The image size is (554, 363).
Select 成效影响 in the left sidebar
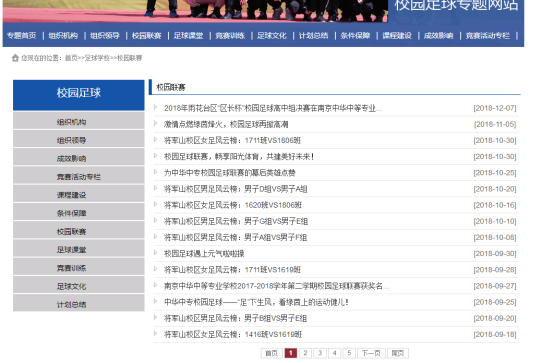(79, 157)
